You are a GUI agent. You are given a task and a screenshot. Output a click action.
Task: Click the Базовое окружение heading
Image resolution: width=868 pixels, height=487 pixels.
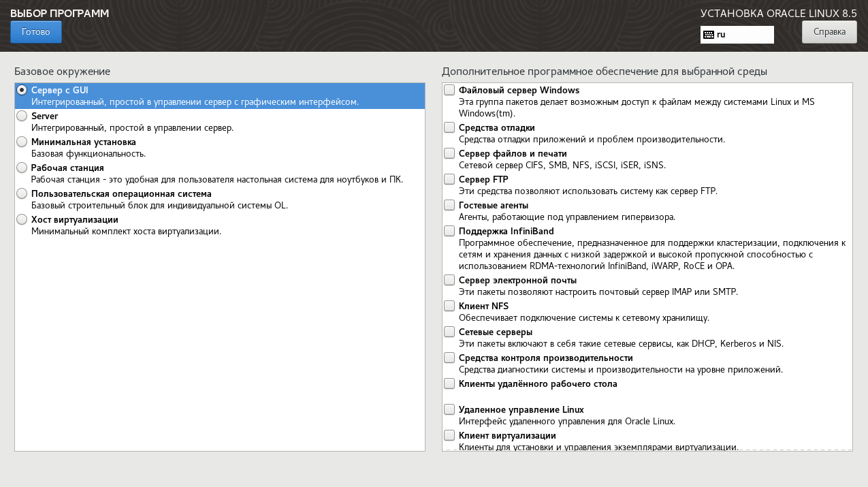62,72
